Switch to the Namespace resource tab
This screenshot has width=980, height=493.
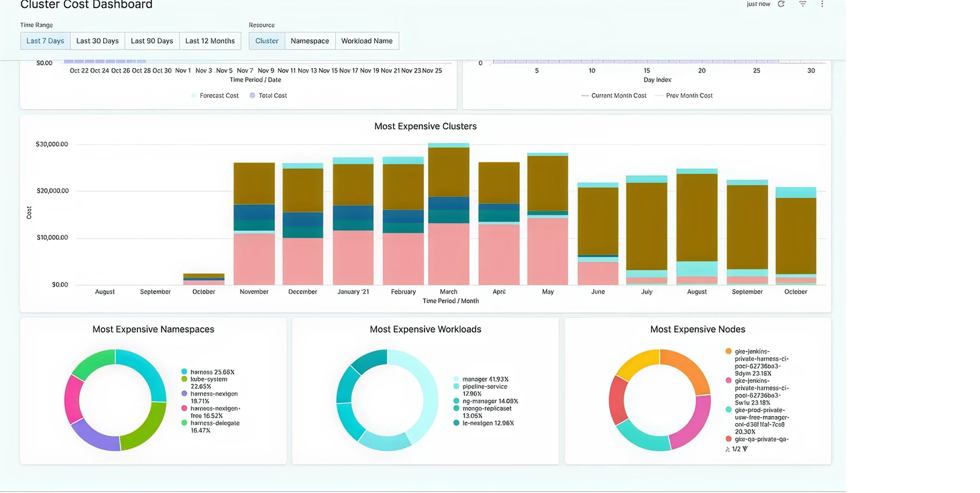pyautogui.click(x=310, y=41)
